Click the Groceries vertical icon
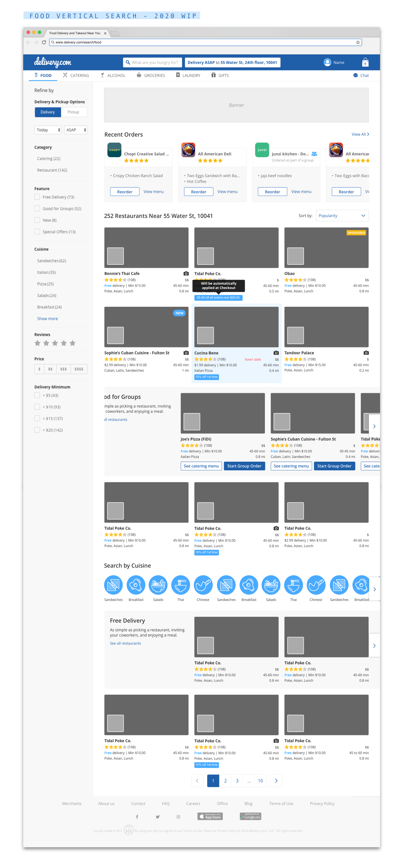403x868 pixels. [151, 75]
